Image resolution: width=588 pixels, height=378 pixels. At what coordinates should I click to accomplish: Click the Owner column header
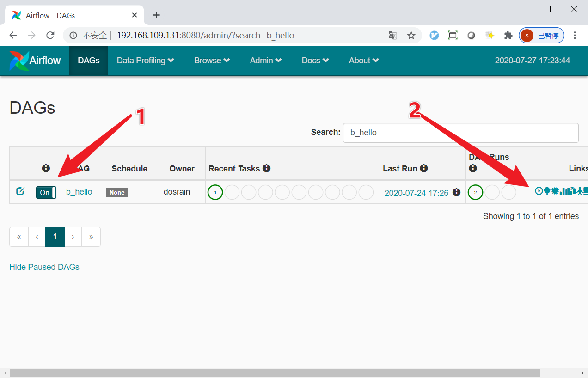tap(182, 168)
